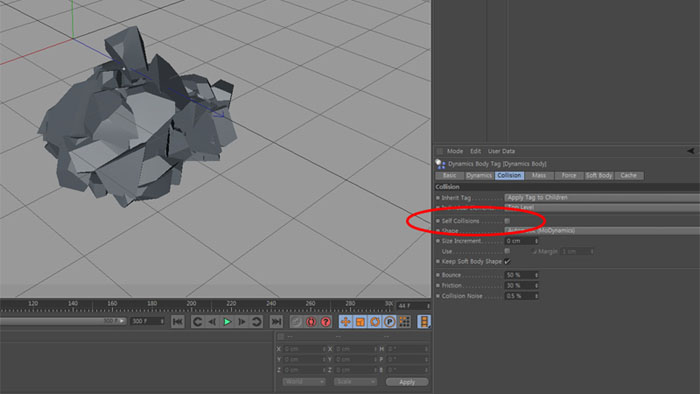This screenshot has height=394, width=700.
Task: Toggle position keyframing icon
Action: 345,321
